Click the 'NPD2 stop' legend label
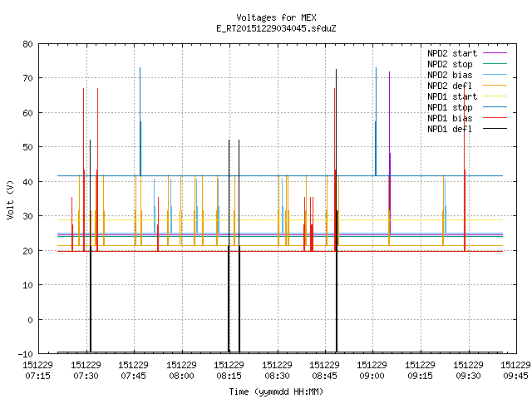 (x=450, y=64)
